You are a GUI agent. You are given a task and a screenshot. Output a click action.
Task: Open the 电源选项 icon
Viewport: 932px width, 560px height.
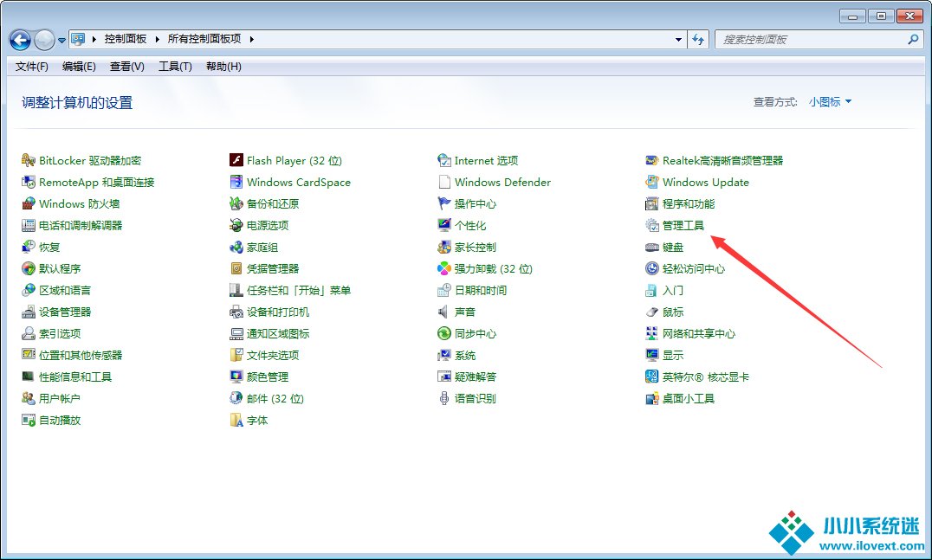[x=236, y=225]
